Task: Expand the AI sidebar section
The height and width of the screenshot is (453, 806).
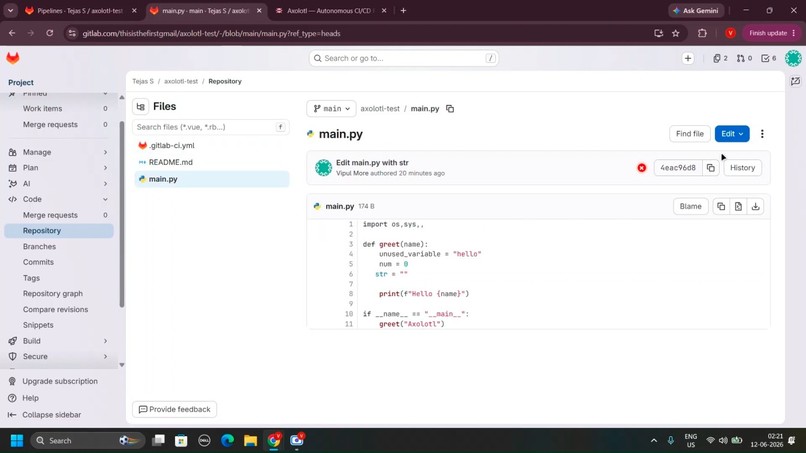Action: [x=59, y=184]
